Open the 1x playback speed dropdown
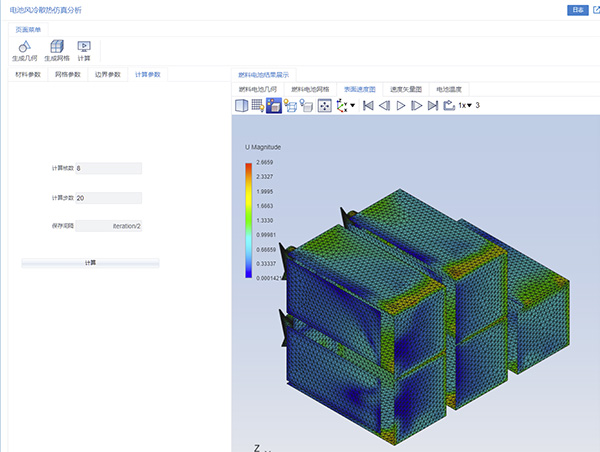 click(x=465, y=105)
